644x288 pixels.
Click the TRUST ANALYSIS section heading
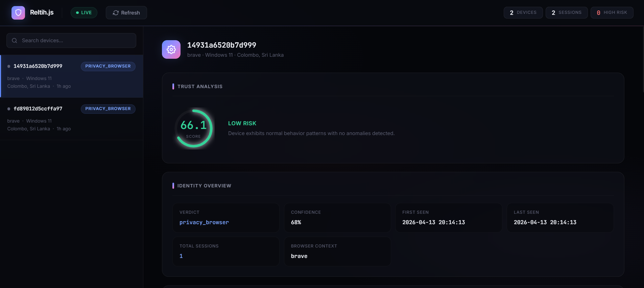pos(200,86)
